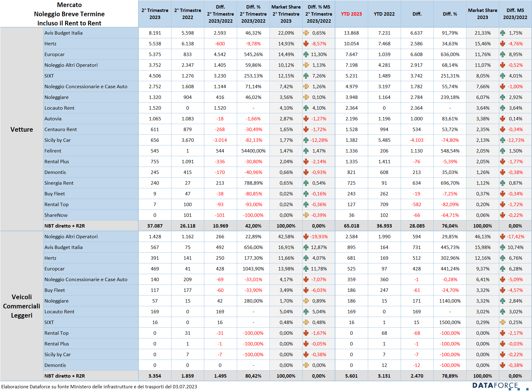
Task: Click the '545,26%' cell in Europcar row
Action: click(253, 54)
